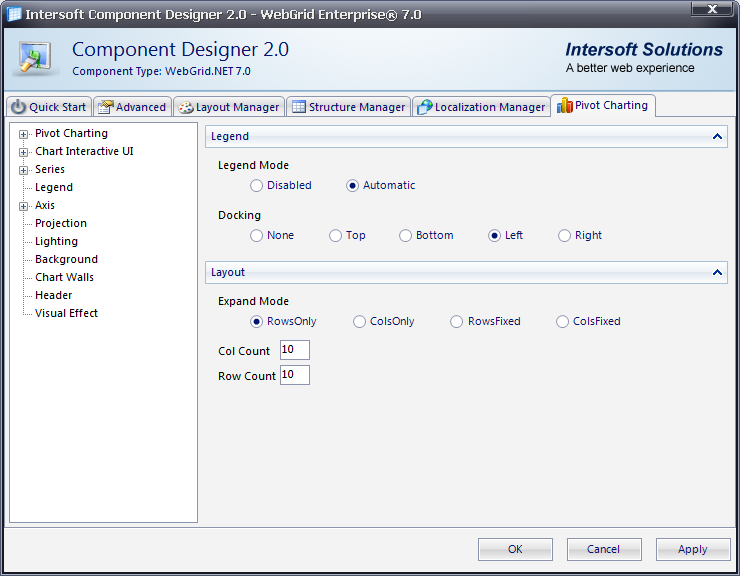Image resolution: width=740 pixels, height=576 pixels.
Task: Select the Disabled legend mode option
Action: click(257, 185)
